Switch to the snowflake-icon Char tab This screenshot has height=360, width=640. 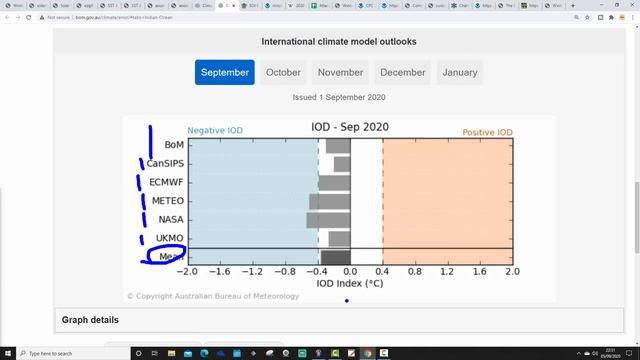coord(461,6)
